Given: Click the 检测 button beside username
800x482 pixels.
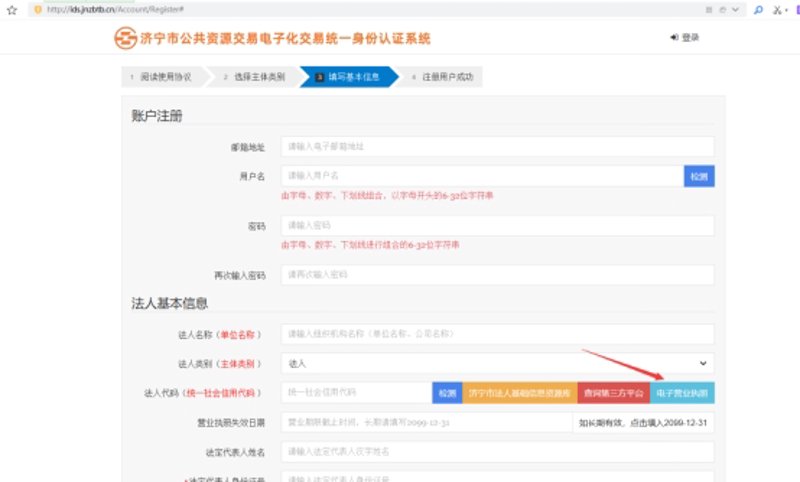Looking at the screenshot, I should 699,176.
